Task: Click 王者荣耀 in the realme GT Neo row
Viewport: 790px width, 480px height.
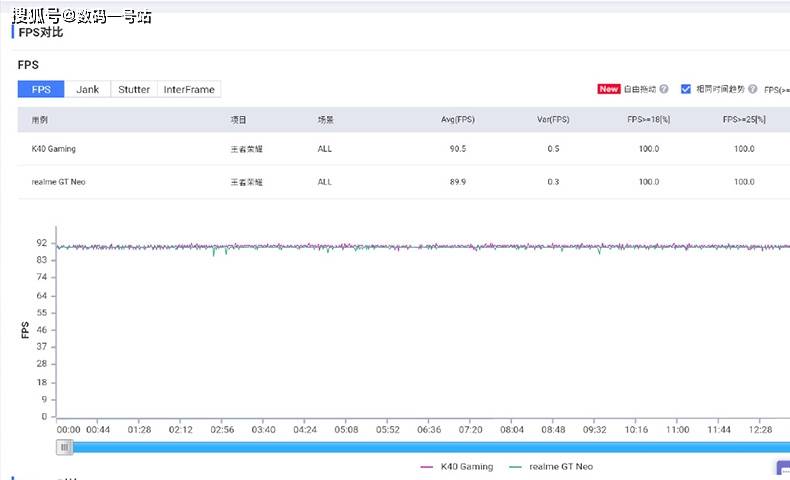Action: (246, 182)
